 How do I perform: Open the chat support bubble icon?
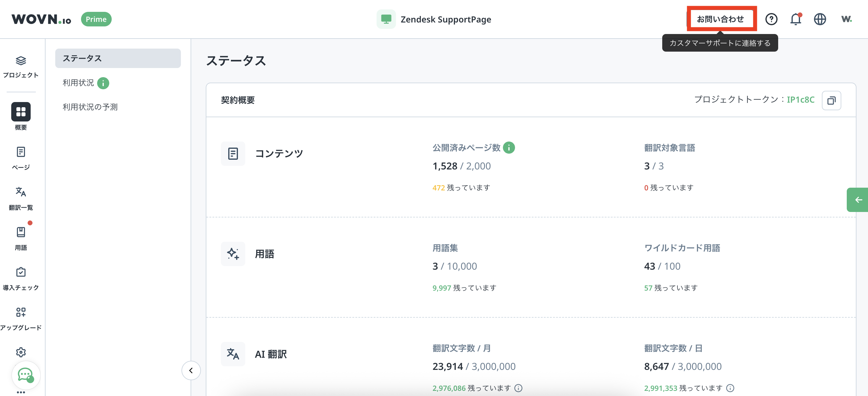tap(25, 375)
